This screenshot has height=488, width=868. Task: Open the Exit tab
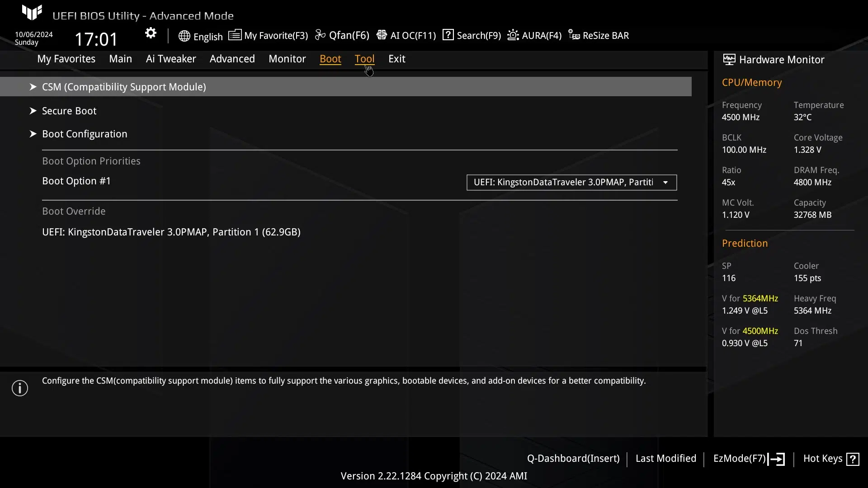[x=396, y=59]
